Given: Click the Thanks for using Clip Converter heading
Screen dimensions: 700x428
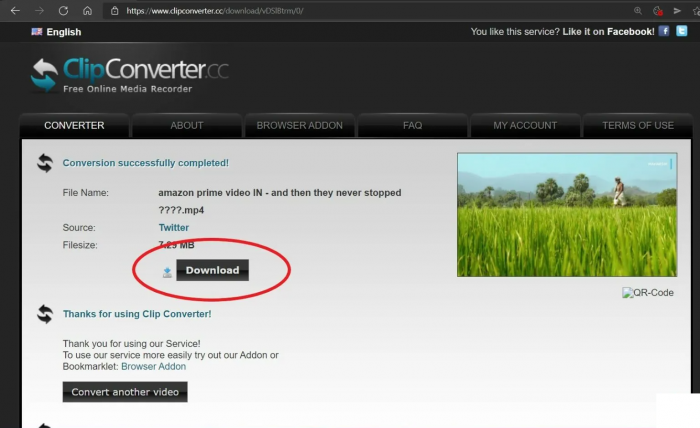Looking at the screenshot, I should pos(137,314).
